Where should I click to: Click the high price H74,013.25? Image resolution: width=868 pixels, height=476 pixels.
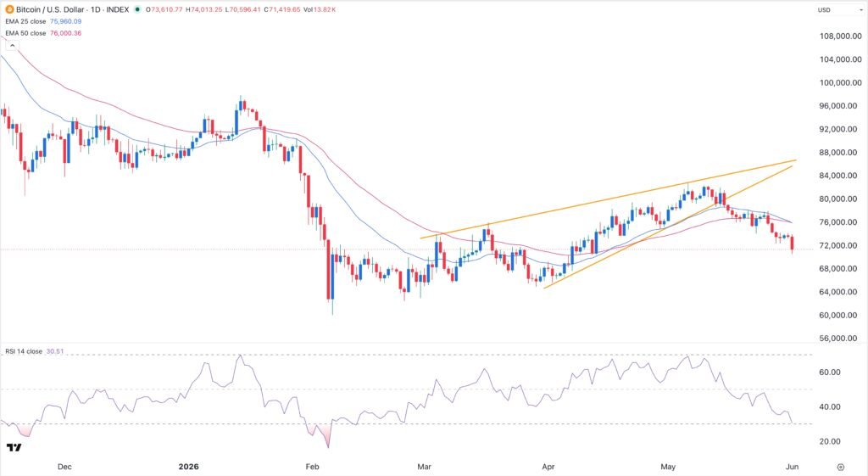click(x=204, y=9)
